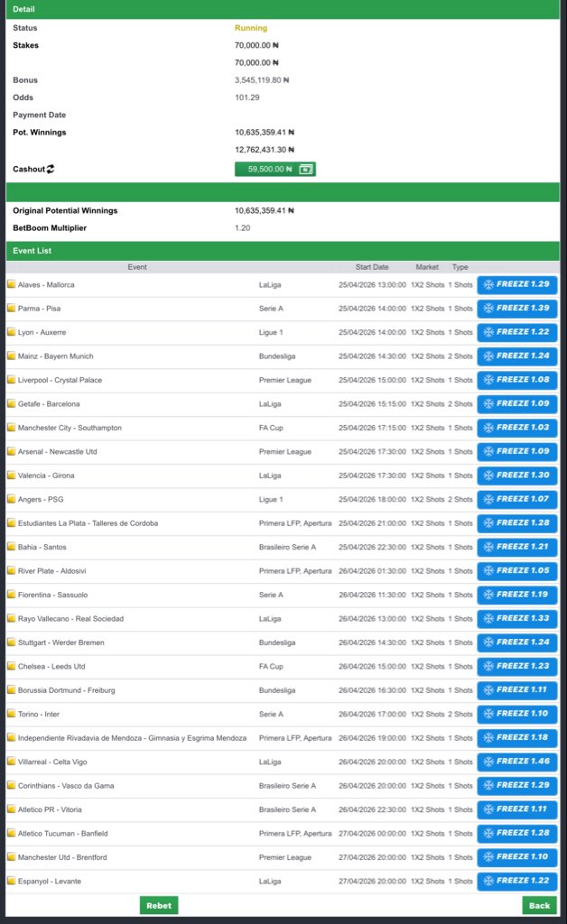567x924 pixels.
Task: Open folder icon for Mainz - Bayern Munich
Action: 11,356
